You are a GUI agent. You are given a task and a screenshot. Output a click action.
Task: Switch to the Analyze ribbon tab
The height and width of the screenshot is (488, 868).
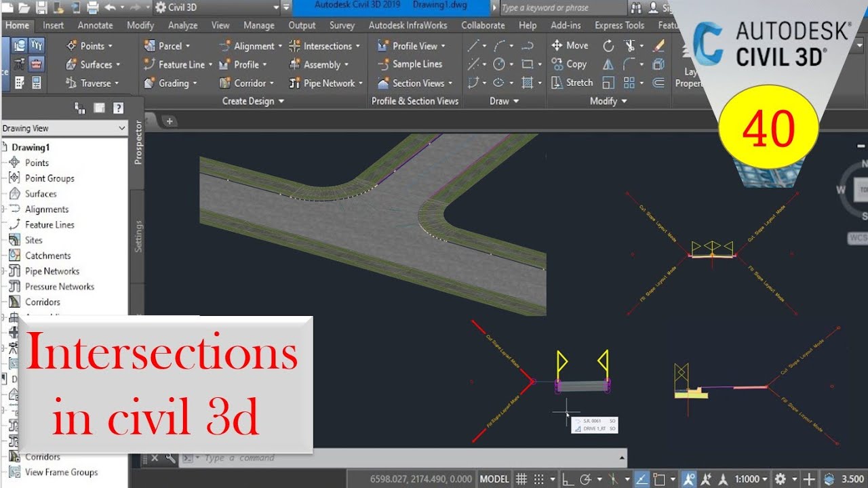pyautogui.click(x=183, y=25)
